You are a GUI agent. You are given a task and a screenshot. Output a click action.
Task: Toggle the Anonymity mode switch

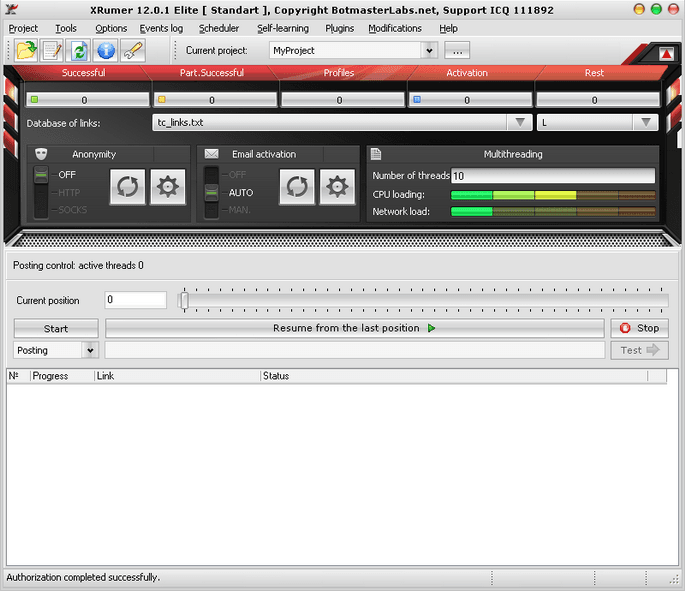[41, 191]
